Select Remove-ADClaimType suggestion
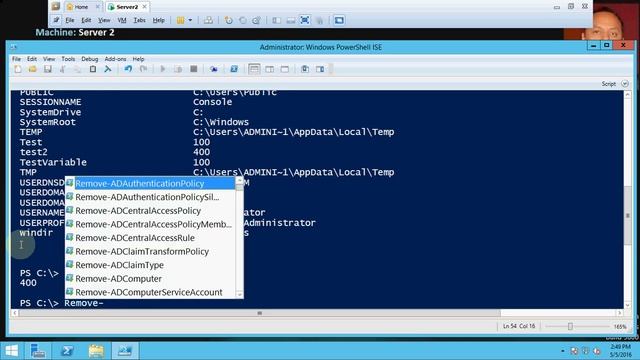The height and width of the screenshot is (360, 640). (x=150, y=265)
